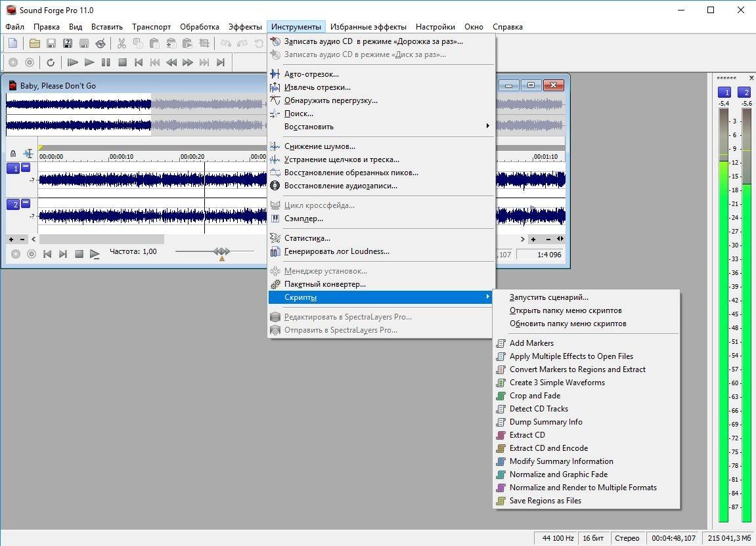Click the Fast Forward transport button
The width and height of the screenshot is (756, 546).
pyautogui.click(x=188, y=62)
